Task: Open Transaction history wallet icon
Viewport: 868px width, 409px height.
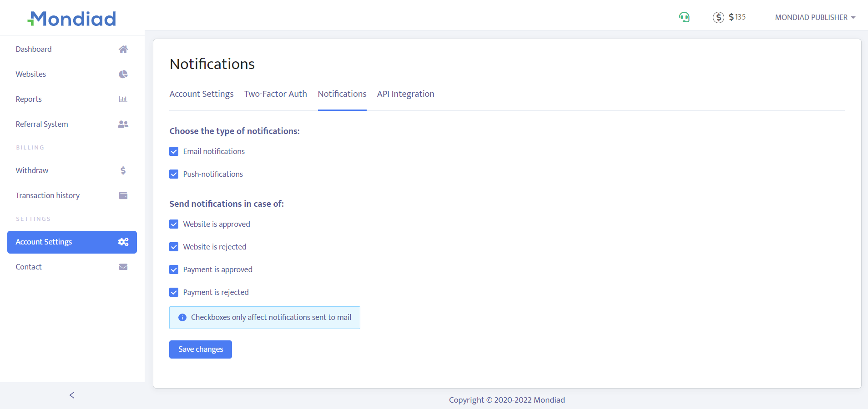Action: point(123,195)
